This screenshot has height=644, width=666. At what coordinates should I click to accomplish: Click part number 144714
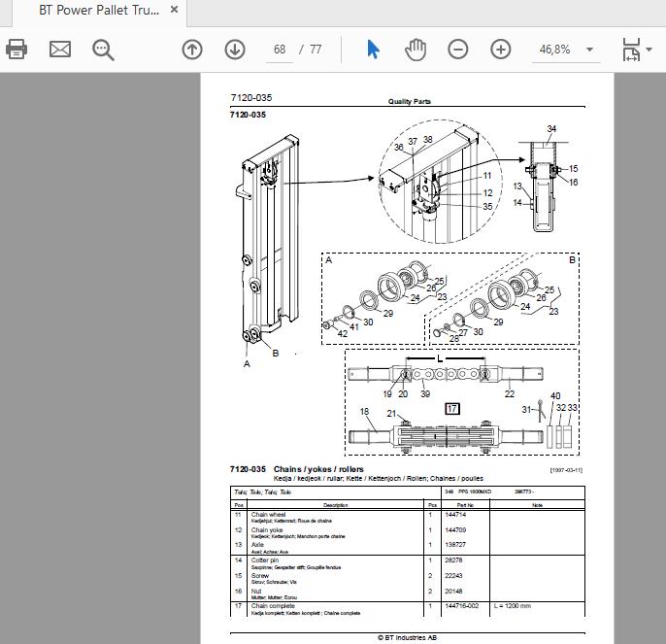point(455,515)
